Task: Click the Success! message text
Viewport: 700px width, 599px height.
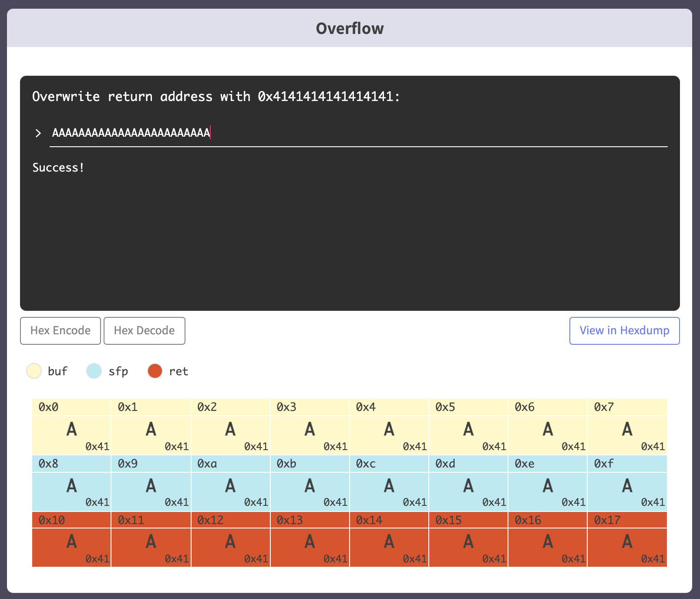Action: click(58, 168)
